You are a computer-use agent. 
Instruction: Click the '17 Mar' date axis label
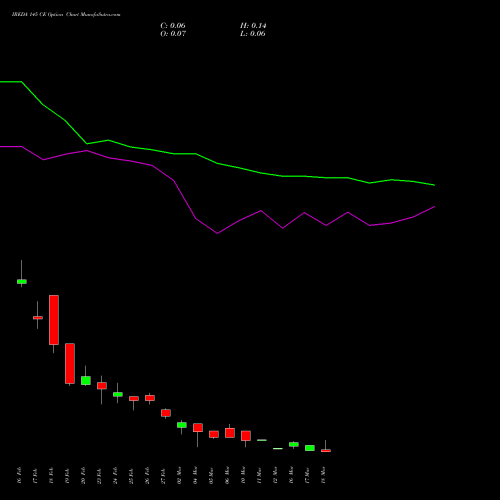point(307,475)
